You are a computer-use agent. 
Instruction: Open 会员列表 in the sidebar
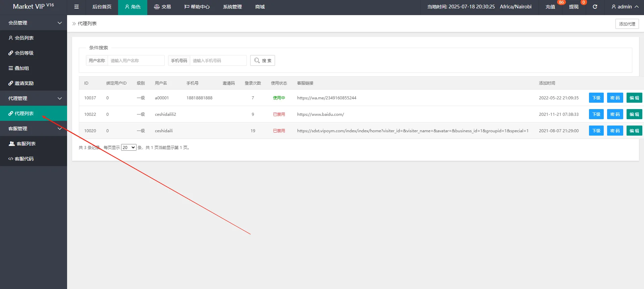click(24, 38)
